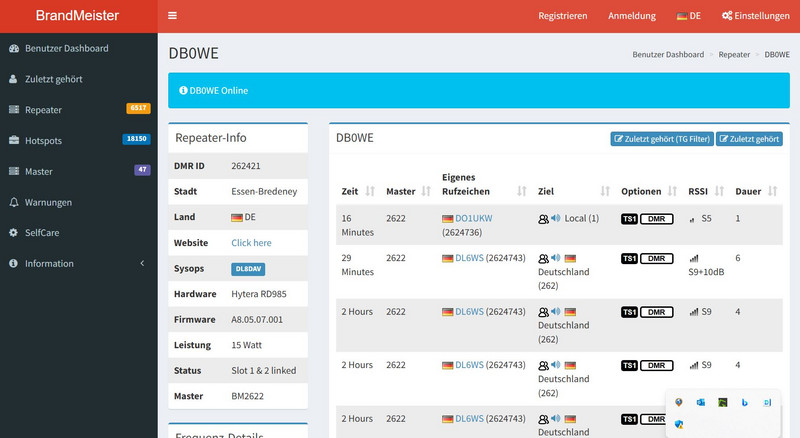Click the DL8DAV sysop badge
800x438 pixels.
(x=248, y=269)
